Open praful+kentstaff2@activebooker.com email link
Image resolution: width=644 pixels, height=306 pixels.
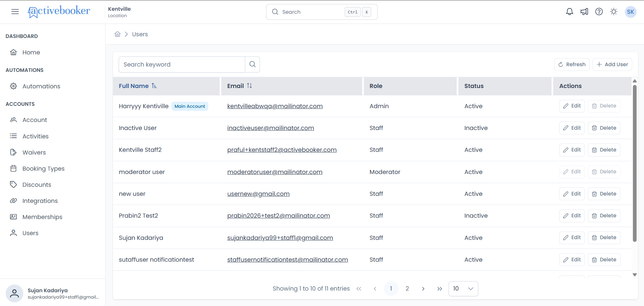(282, 150)
